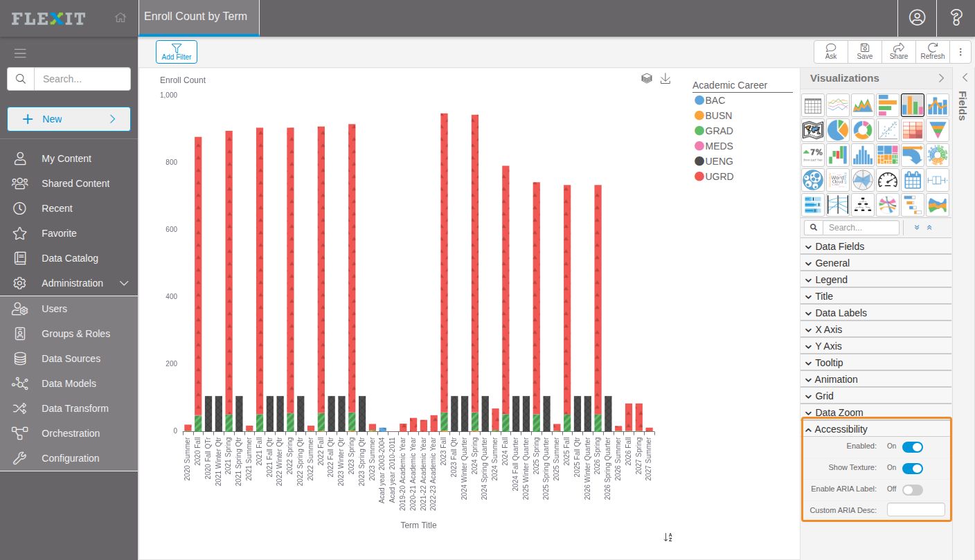Download the chart using the export icon
This screenshot has height=560, width=975.
click(665, 78)
